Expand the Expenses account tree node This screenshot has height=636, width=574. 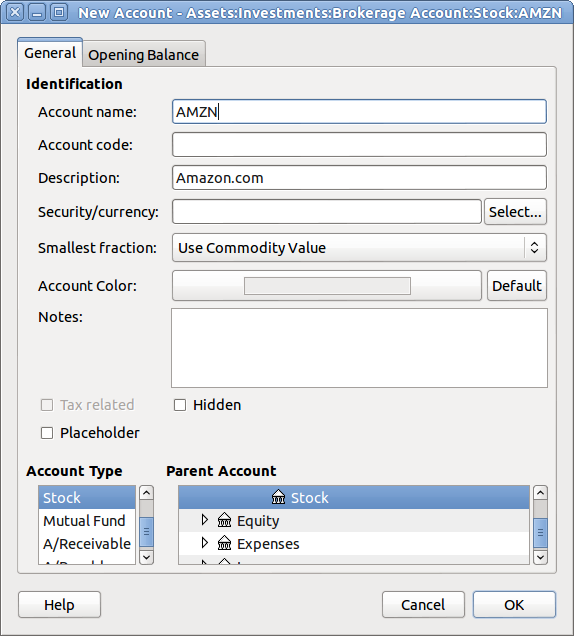pos(205,543)
